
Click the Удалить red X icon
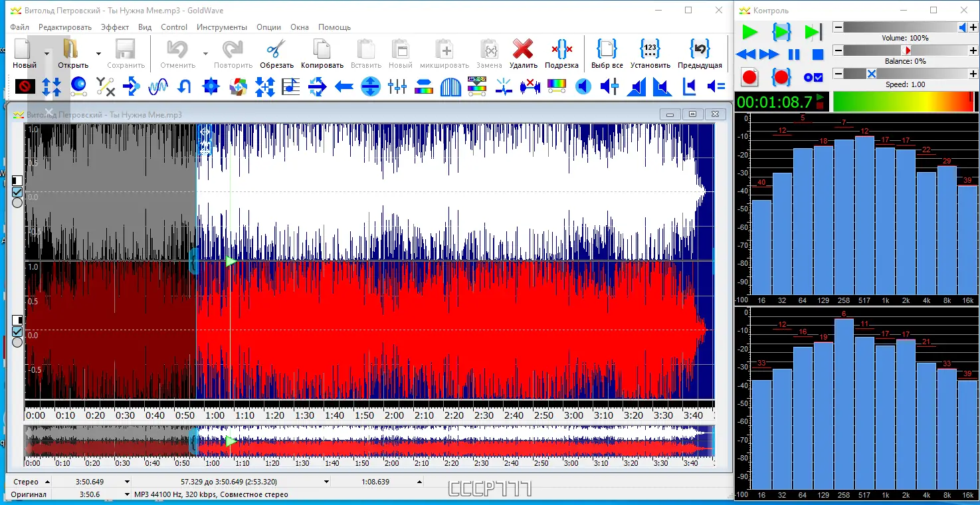click(523, 50)
